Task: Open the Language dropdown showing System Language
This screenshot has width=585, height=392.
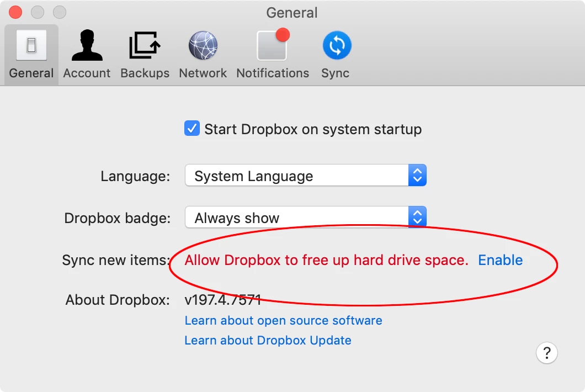Action: point(306,175)
